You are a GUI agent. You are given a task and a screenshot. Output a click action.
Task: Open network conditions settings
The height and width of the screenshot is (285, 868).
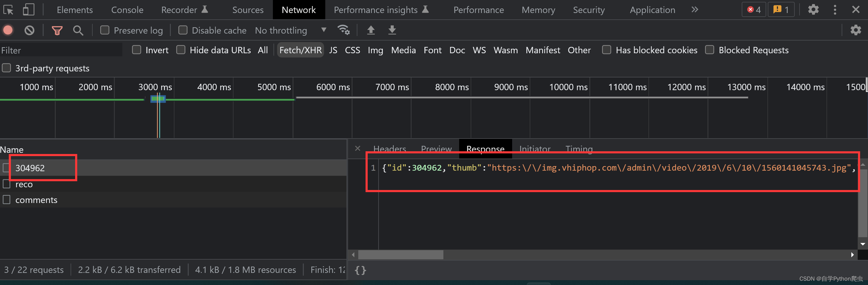click(343, 30)
